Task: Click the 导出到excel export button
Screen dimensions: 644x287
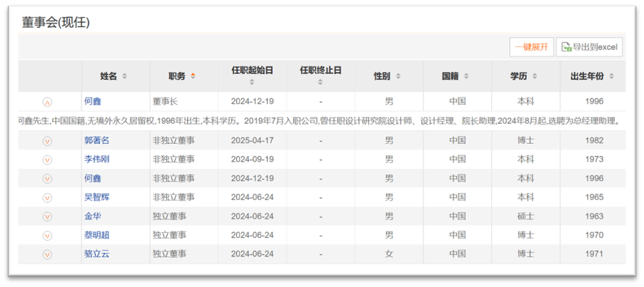Action: [589, 47]
